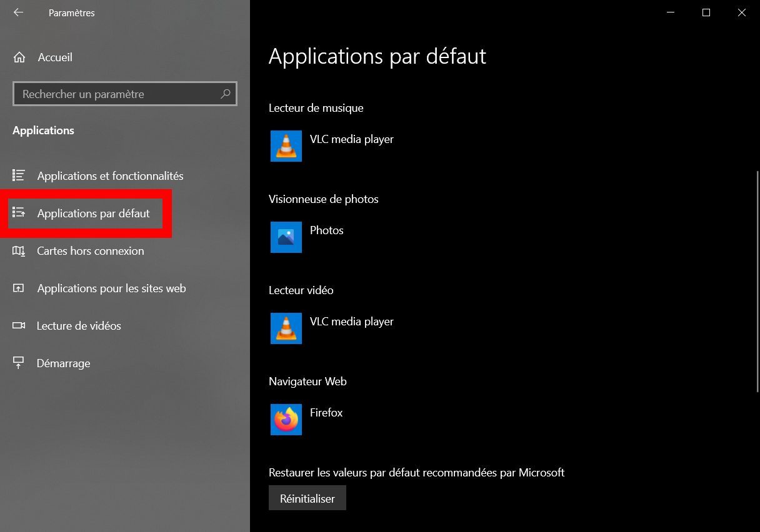760x532 pixels.
Task: Change the VLC media player music default
Action: [352, 139]
